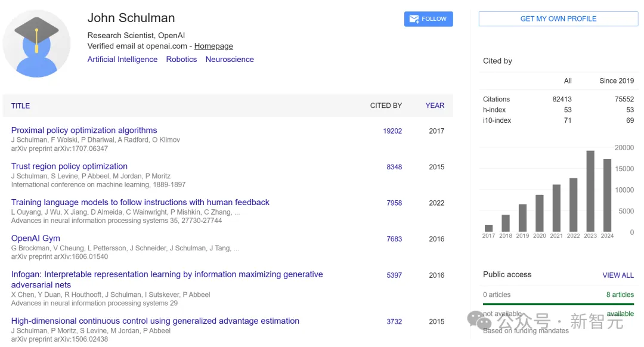Click View All under Public access
The height and width of the screenshot is (347, 644).
[618, 275]
